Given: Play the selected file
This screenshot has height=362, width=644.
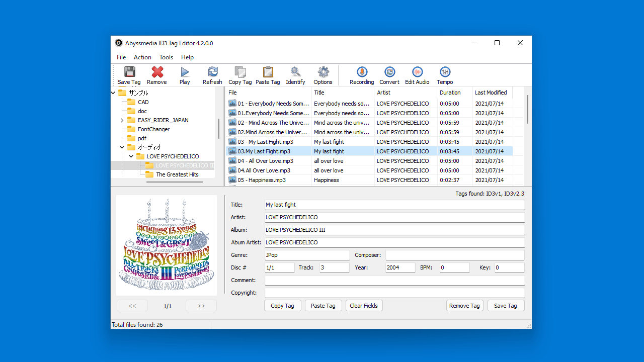Looking at the screenshot, I should [x=185, y=72].
